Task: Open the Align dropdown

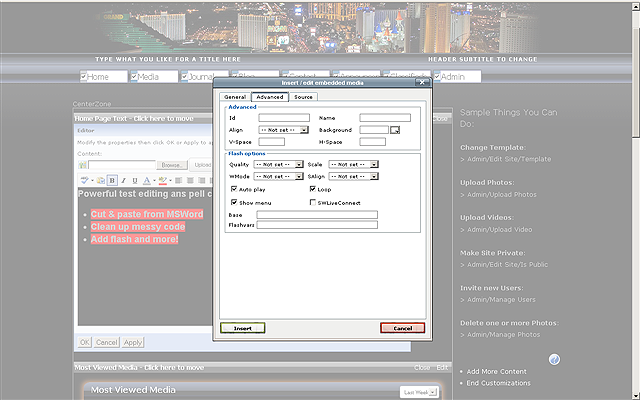Action: (283, 130)
